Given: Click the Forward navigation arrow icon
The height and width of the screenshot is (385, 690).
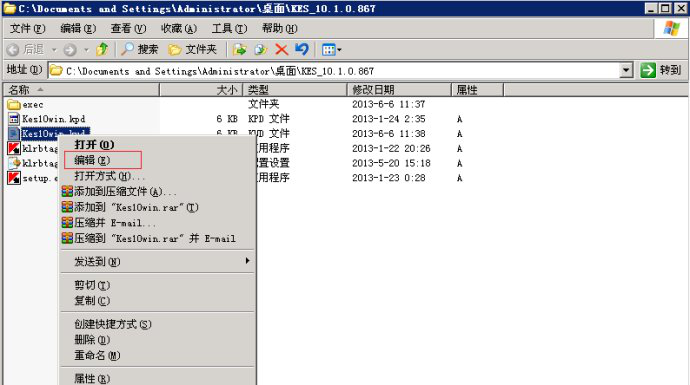Looking at the screenshot, I should (x=70, y=50).
